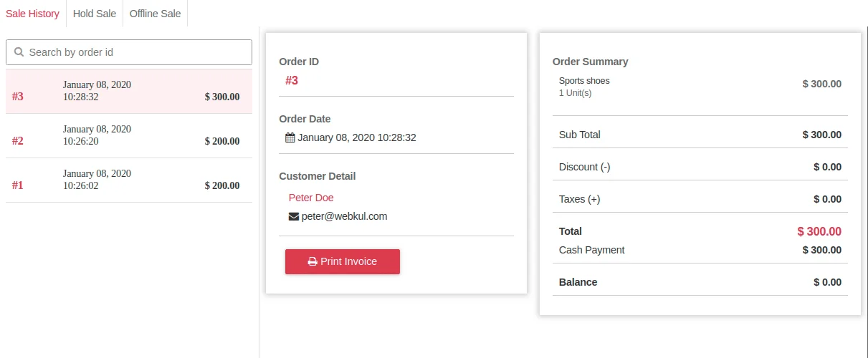Viewport: 868px width, 358px height.
Task: Click the January 08, 2020 10:28:32 order date
Action: click(x=357, y=137)
